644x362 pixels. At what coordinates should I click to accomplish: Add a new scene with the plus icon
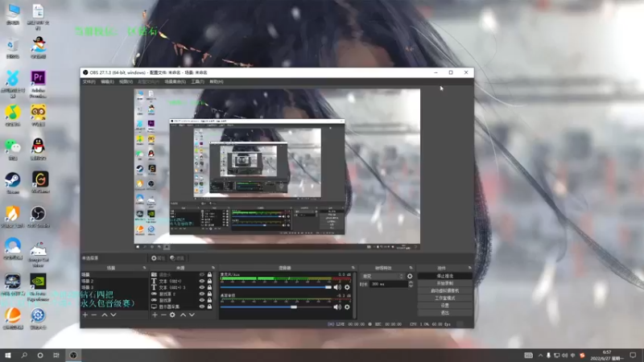[x=85, y=315]
